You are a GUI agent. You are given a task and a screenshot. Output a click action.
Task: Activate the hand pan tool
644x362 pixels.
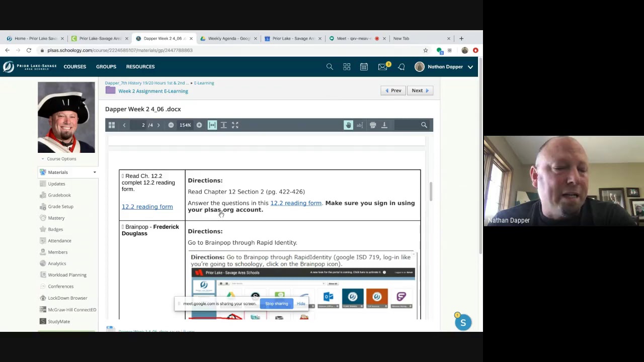(348, 125)
